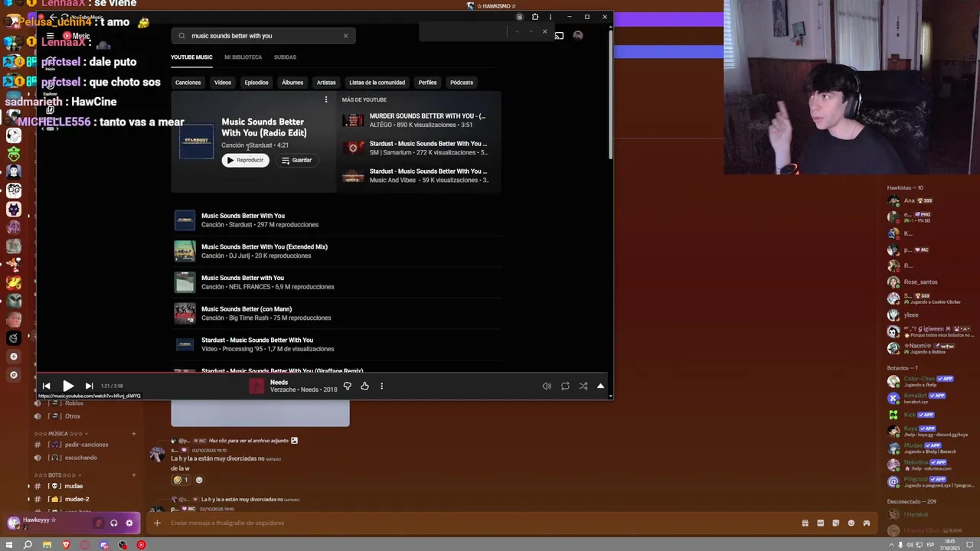This screenshot has height=551, width=980.
Task: Focus the music sounds better with you search field
Action: click(264, 35)
